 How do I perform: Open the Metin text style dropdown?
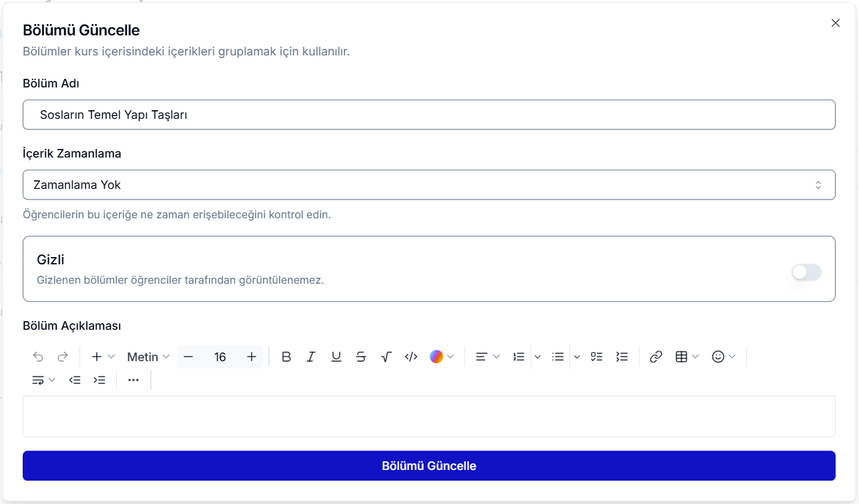148,357
